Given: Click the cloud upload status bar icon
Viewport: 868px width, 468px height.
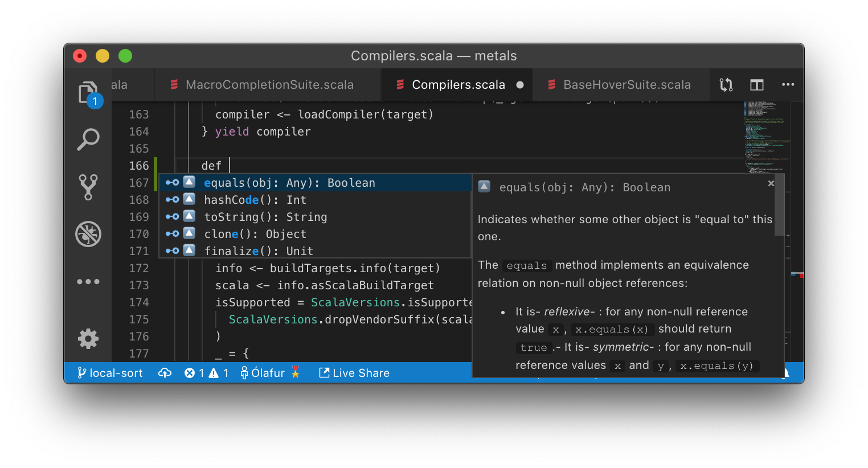Looking at the screenshot, I should (x=165, y=373).
